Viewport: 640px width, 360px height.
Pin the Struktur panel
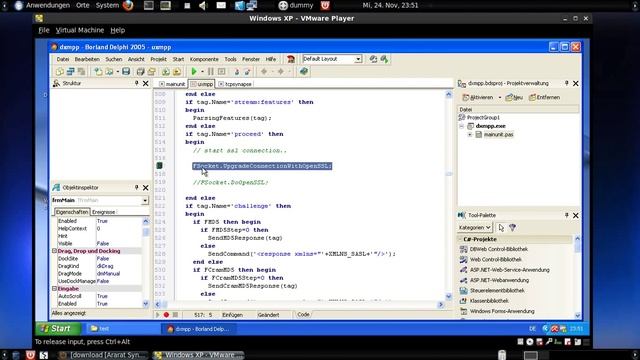click(x=137, y=83)
